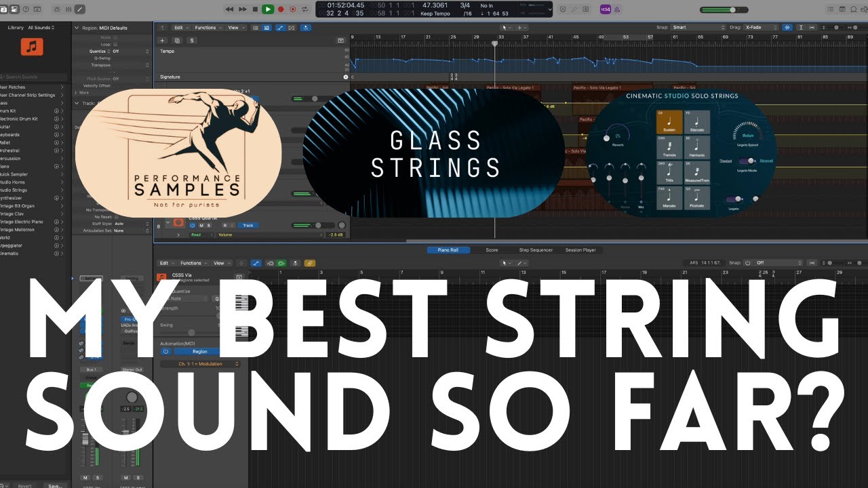Click the Stop transport button
This screenshot has height=488, width=868.
255,9
